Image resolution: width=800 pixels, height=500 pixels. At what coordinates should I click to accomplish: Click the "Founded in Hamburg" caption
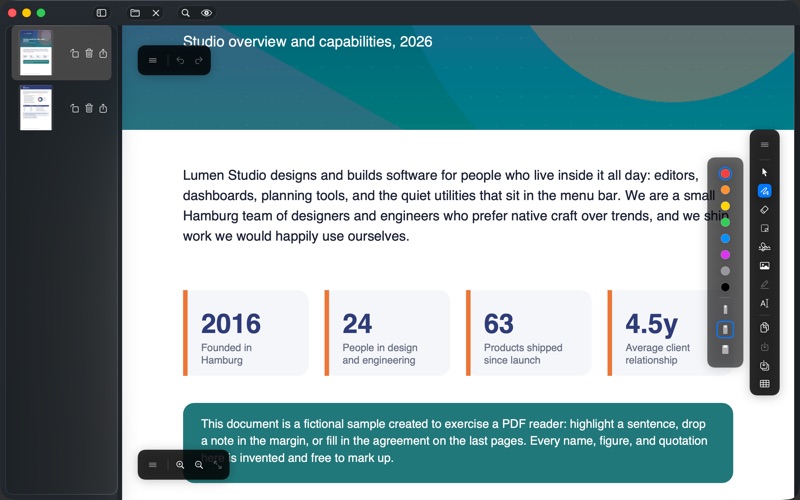click(x=226, y=354)
